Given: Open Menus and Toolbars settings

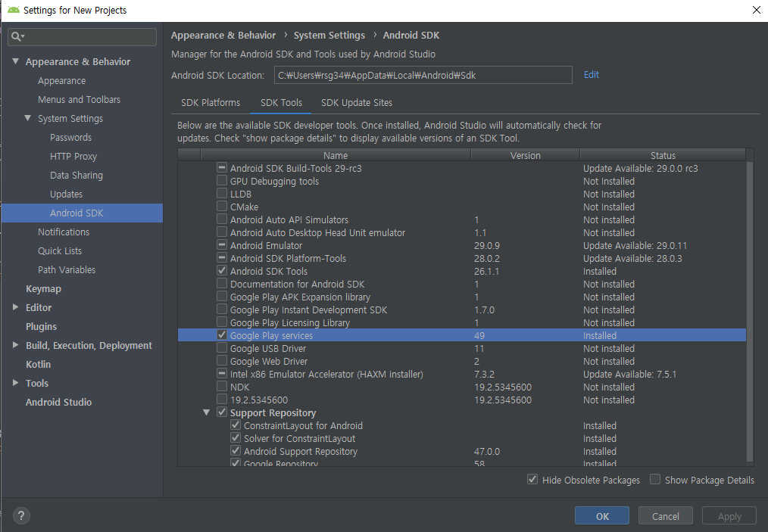Looking at the screenshot, I should pos(79,99).
